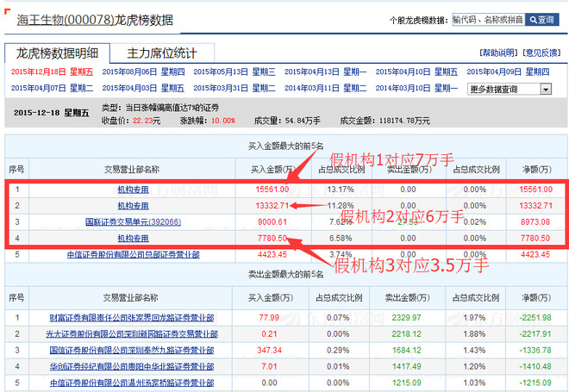The width and height of the screenshot is (569, 392).
Task: Select date 2014年03月10日 星期一
Action: click(416, 88)
